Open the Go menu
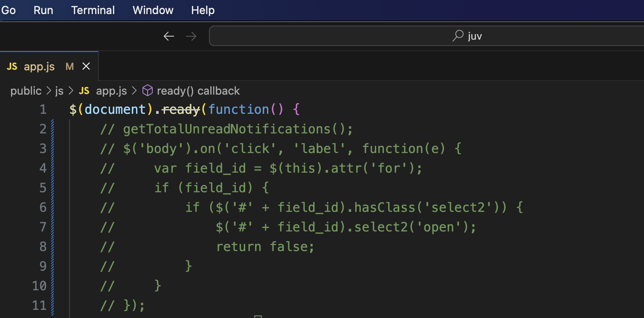The width and height of the screenshot is (644, 318). pos(9,10)
